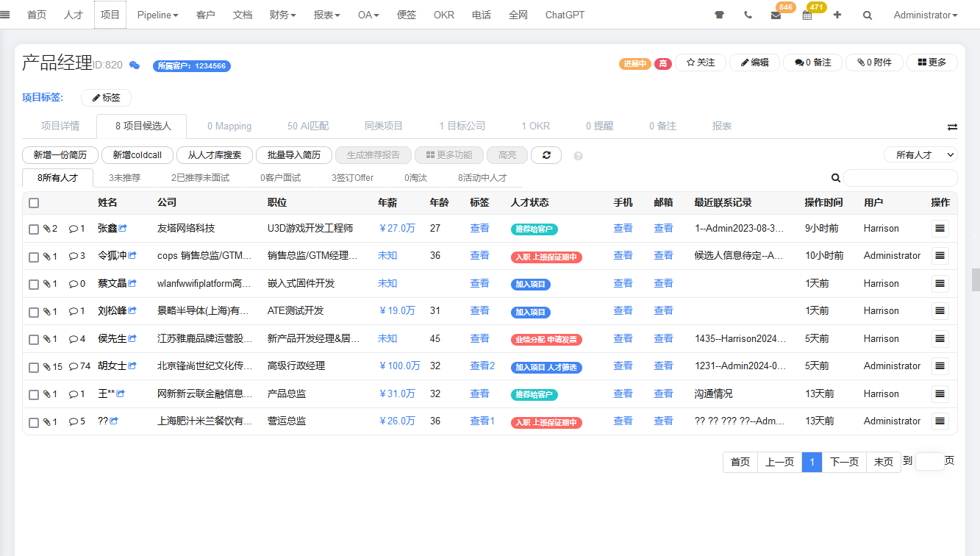The width and height of the screenshot is (980, 556).
Task: Click the plus icon to create new item
Action: (837, 14)
